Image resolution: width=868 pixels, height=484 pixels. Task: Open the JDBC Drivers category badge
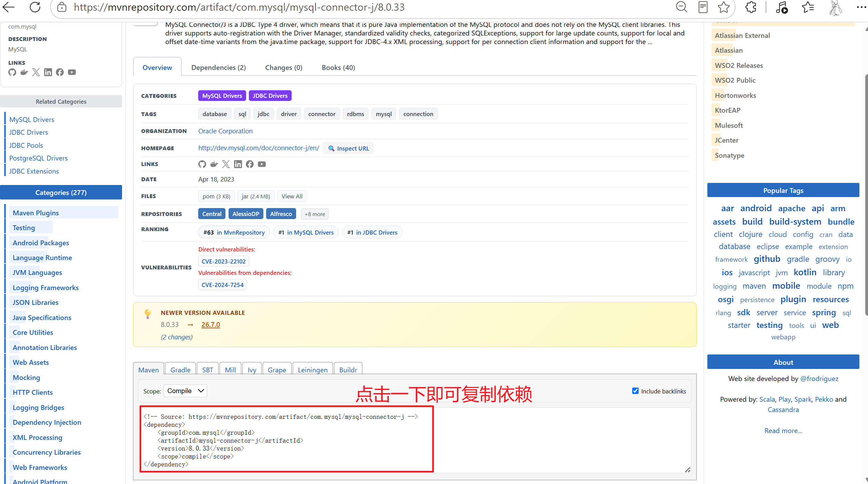pyautogui.click(x=270, y=95)
